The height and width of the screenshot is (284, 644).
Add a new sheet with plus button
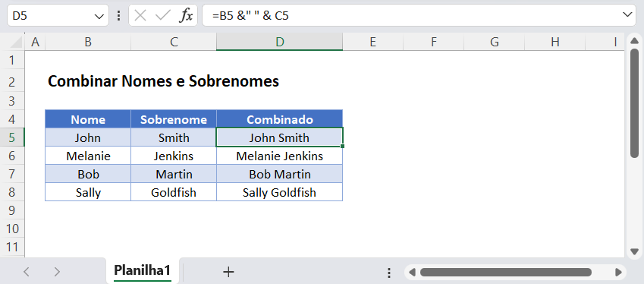coord(228,271)
